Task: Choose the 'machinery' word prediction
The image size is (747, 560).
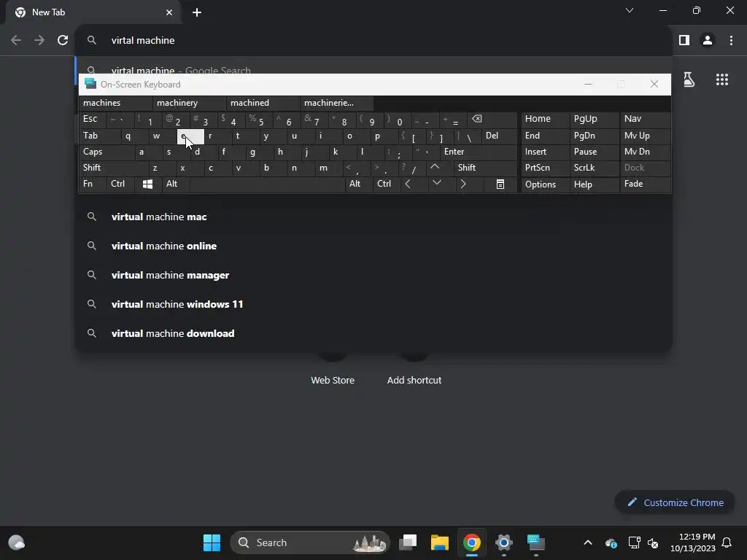Action: coord(189,103)
